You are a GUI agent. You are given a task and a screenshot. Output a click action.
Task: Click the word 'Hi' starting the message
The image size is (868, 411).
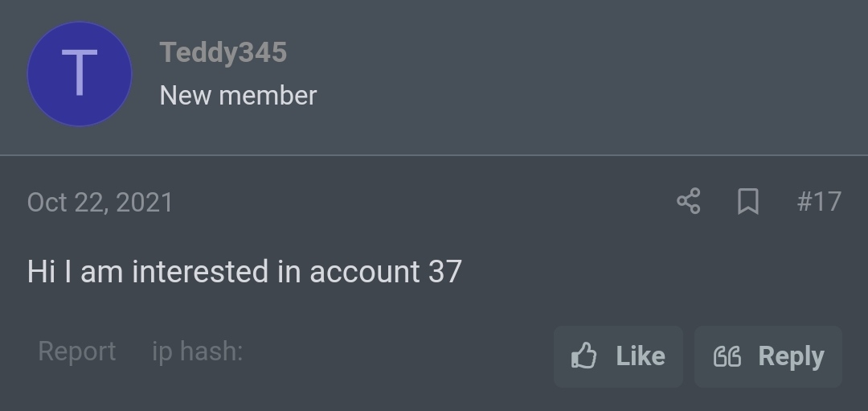point(42,272)
